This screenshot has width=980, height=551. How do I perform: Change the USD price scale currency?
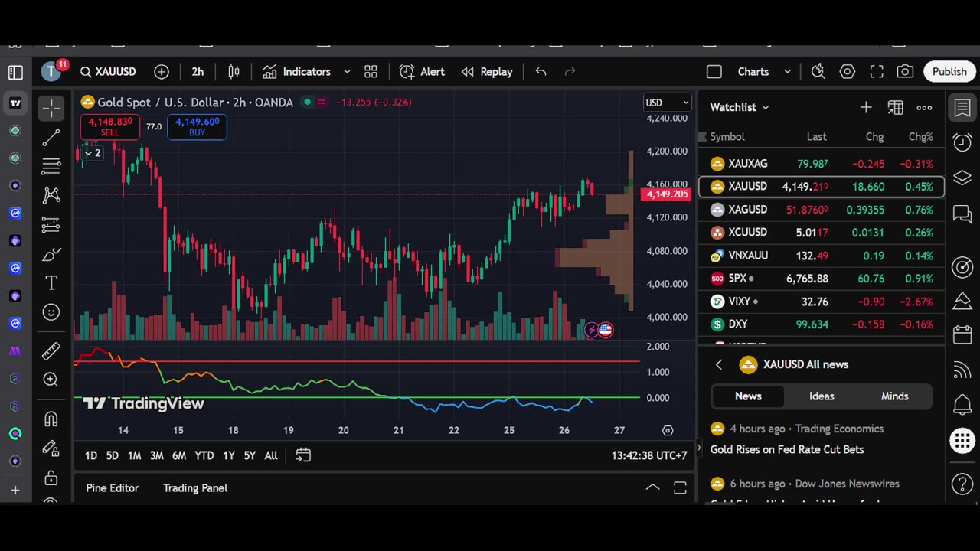click(x=667, y=103)
